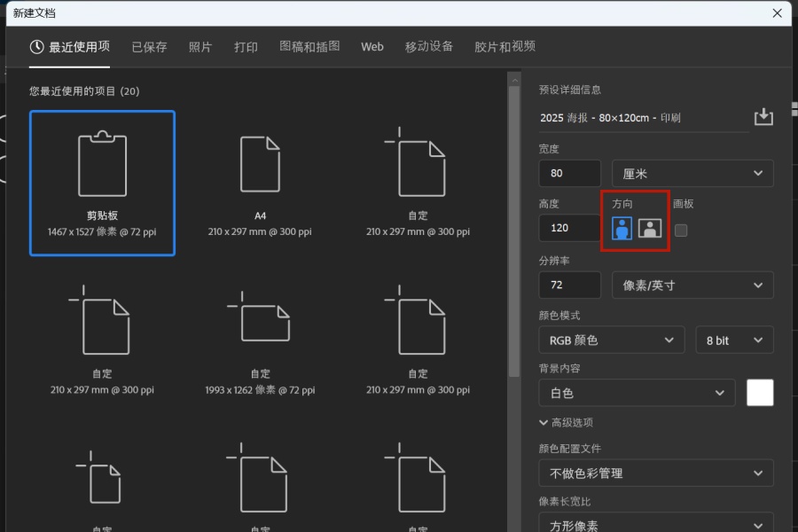Click the clock icon on 最近使用项 tab
This screenshot has height=532, width=798.
[x=36, y=47]
